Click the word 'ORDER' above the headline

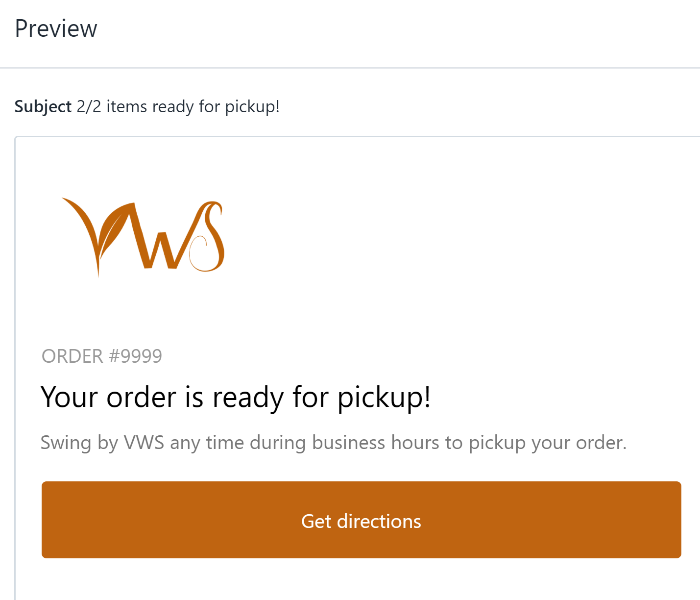[x=72, y=356]
